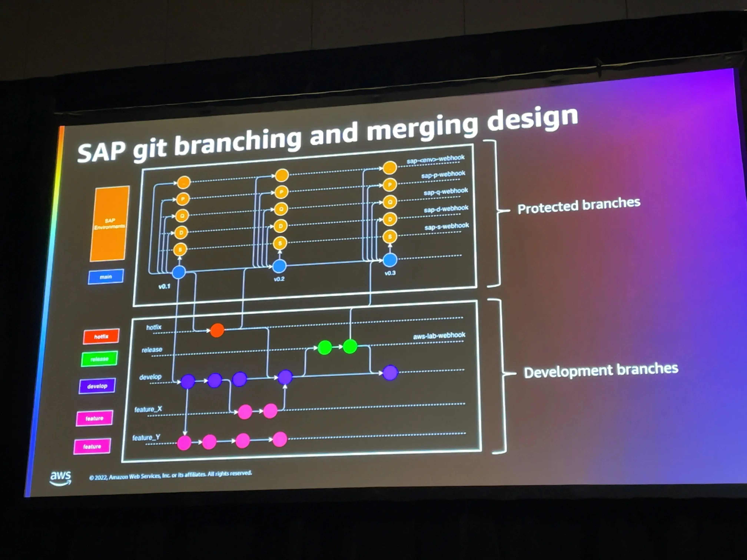Screen dimensions: 747x560
Task: Click the feature_Y branch label
Action: pyautogui.click(x=146, y=438)
